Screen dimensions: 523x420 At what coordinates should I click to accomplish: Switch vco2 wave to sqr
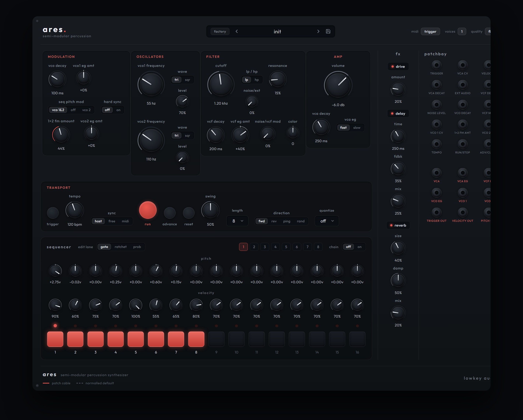(x=187, y=136)
